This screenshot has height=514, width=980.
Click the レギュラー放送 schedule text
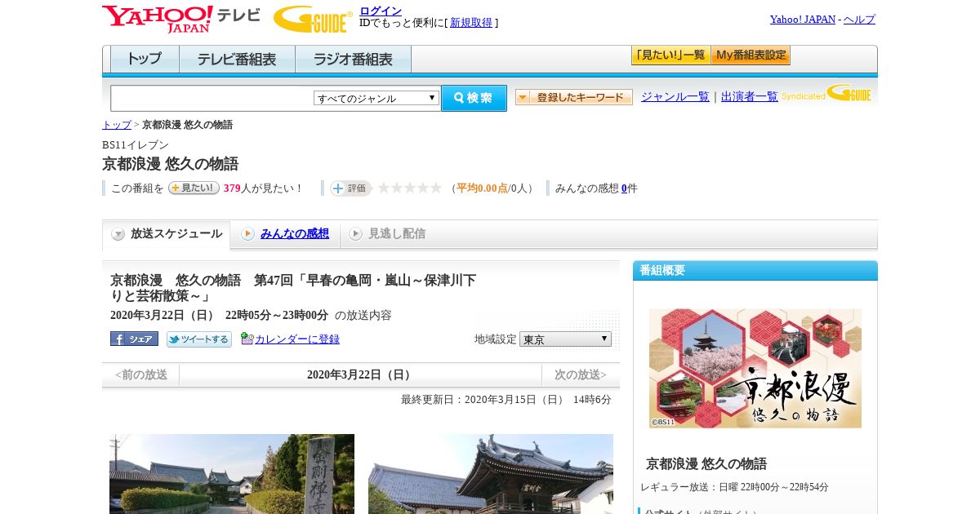[734, 487]
